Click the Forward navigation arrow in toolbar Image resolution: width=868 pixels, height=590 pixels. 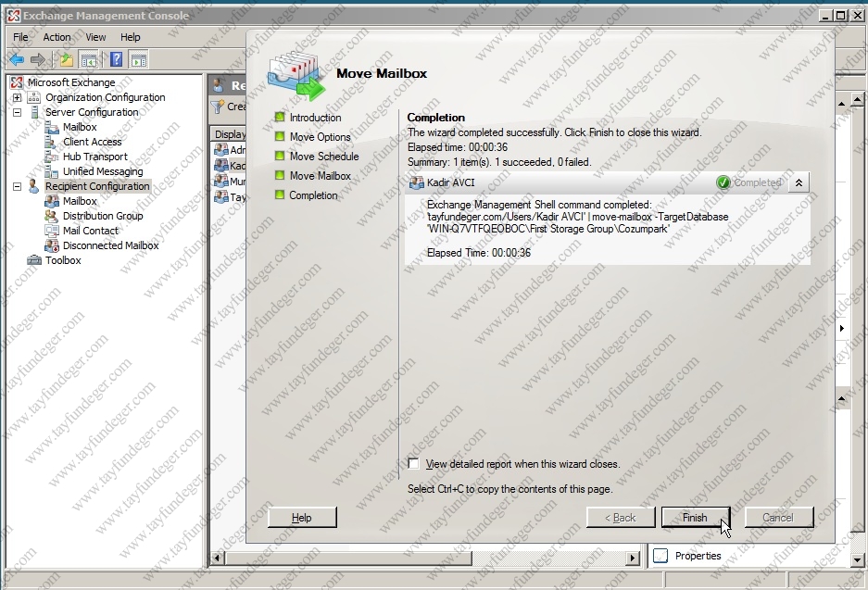pyautogui.click(x=37, y=59)
